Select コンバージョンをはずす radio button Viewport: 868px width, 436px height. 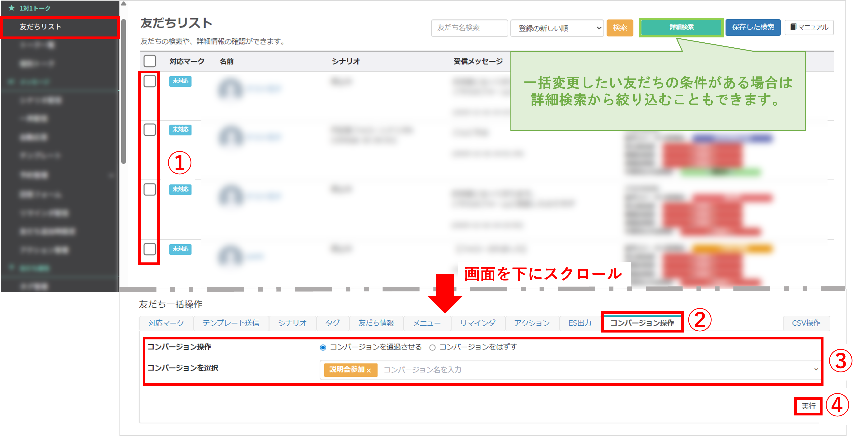point(432,347)
